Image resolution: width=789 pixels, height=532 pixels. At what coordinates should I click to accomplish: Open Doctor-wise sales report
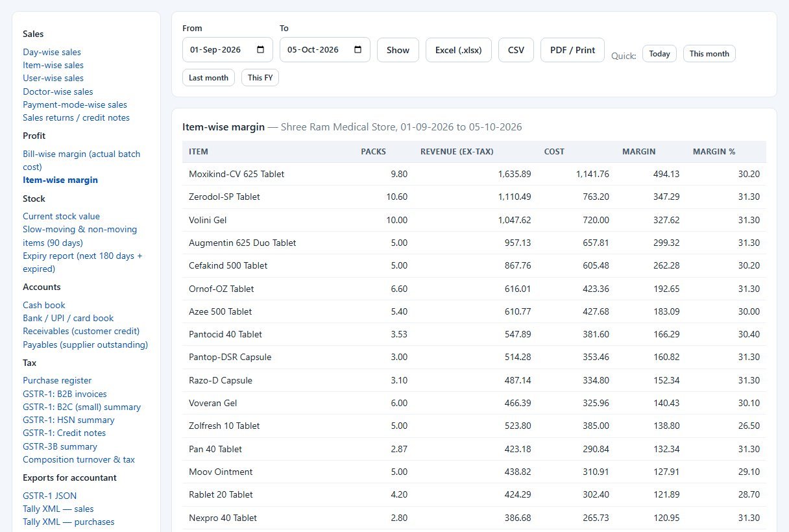tap(58, 91)
